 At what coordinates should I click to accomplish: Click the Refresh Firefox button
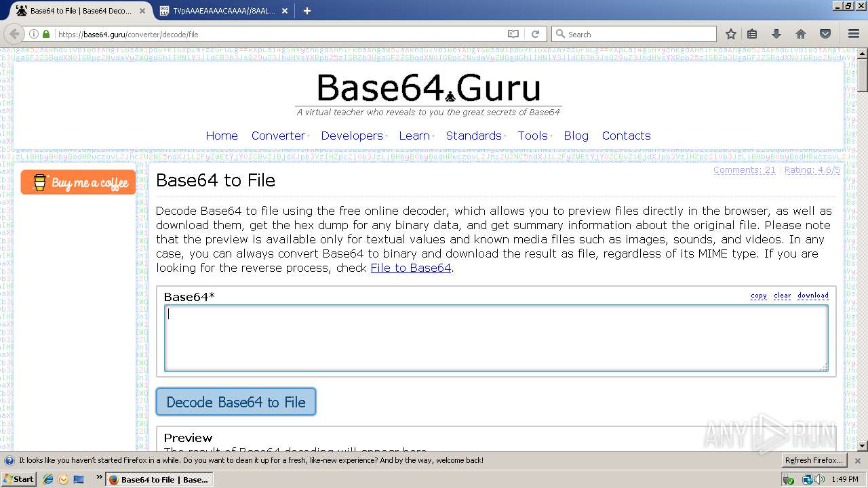(x=814, y=460)
